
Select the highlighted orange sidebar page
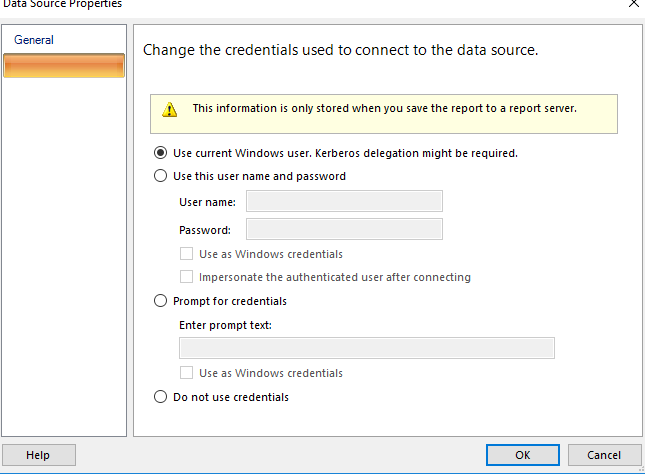coord(64,65)
